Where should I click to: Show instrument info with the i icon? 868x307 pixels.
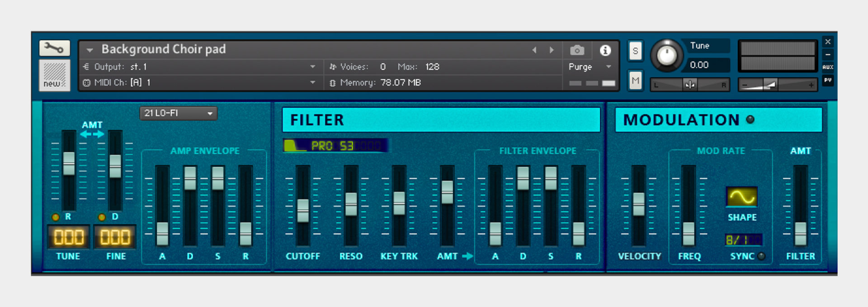click(605, 50)
